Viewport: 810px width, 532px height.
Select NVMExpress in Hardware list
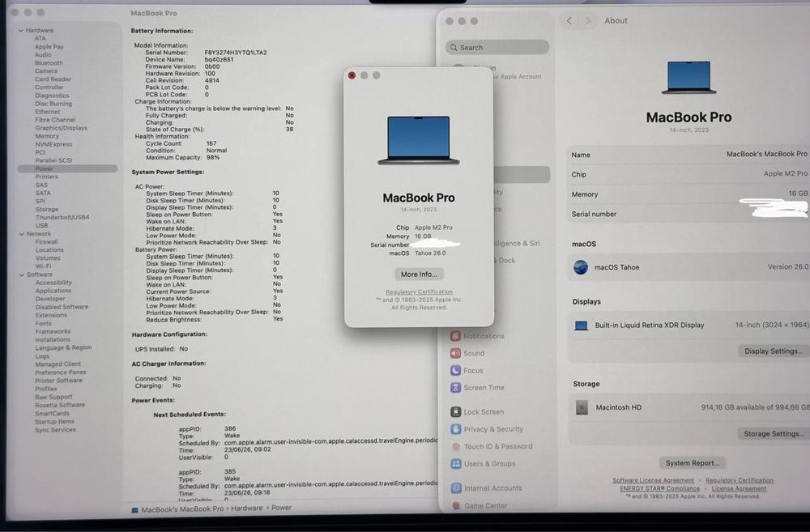(53, 144)
